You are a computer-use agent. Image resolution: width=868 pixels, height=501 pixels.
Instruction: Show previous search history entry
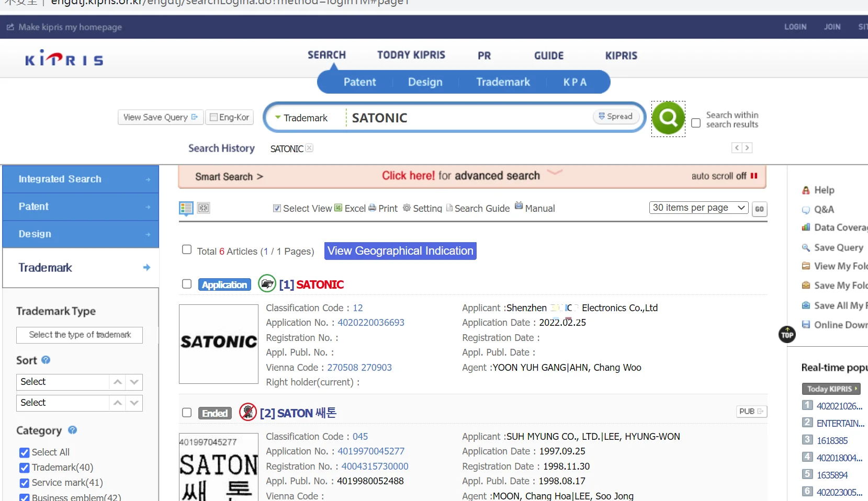pyautogui.click(x=737, y=148)
